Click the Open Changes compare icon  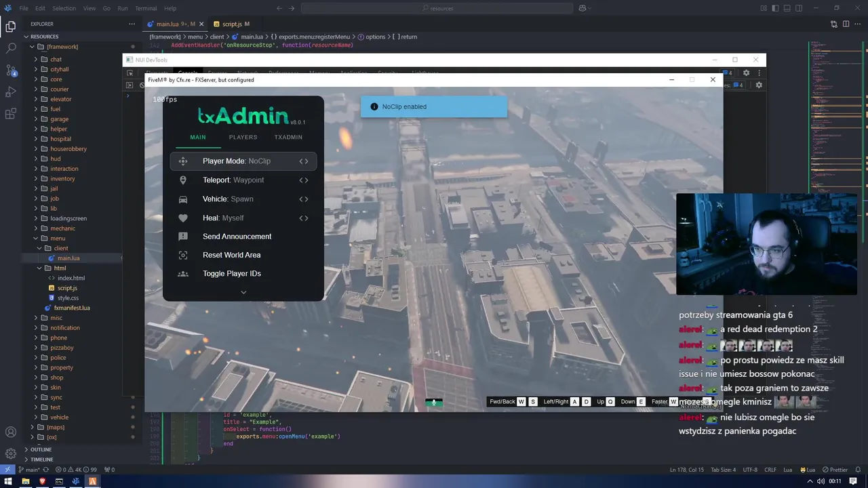(834, 24)
